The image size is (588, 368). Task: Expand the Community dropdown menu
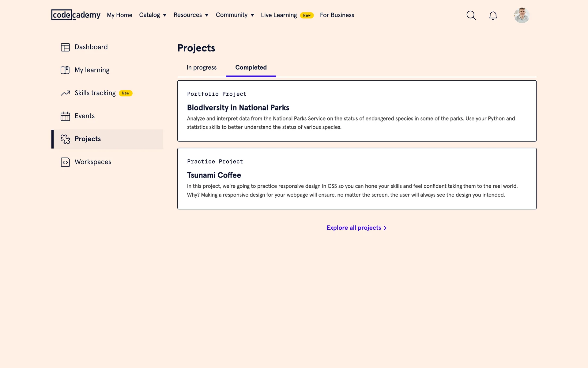[235, 15]
